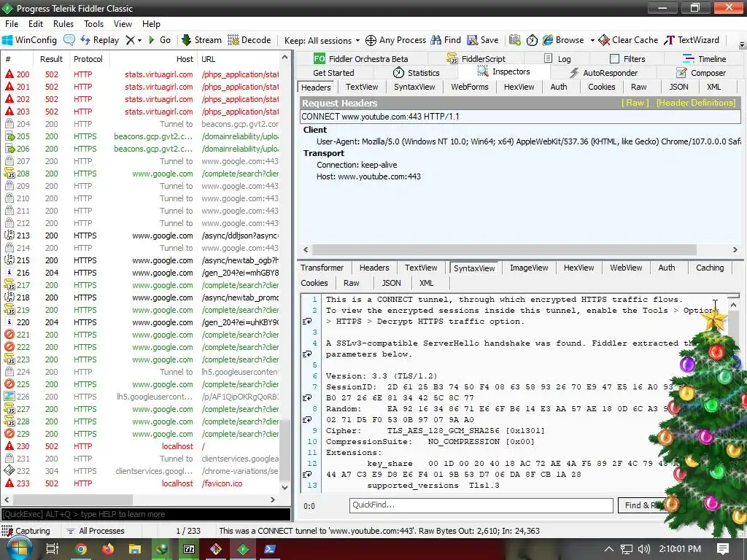The image size is (747, 560).
Task: Open WinConfig from the toolbar
Action: click(29, 40)
